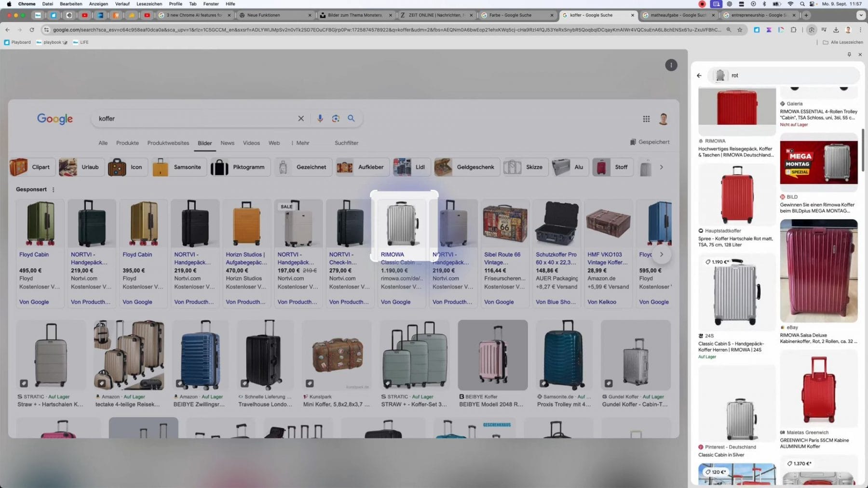
Task: Click the blue magnifier search icon
Action: pos(351,119)
